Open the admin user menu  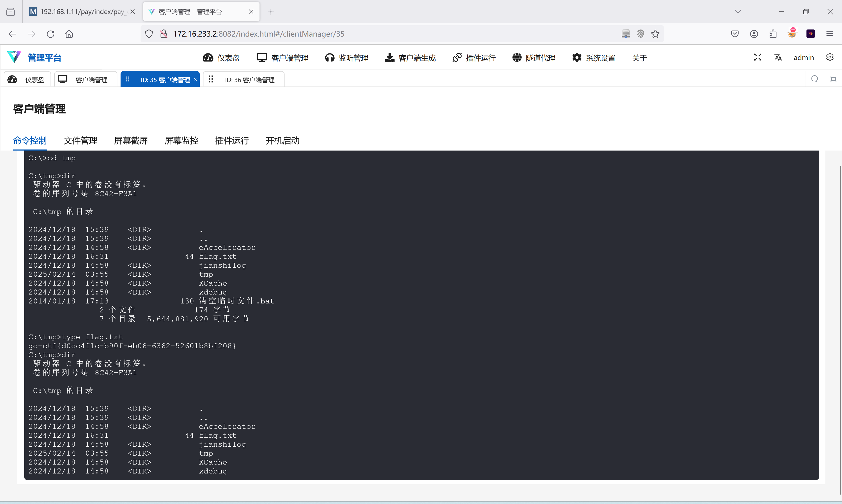tap(803, 58)
